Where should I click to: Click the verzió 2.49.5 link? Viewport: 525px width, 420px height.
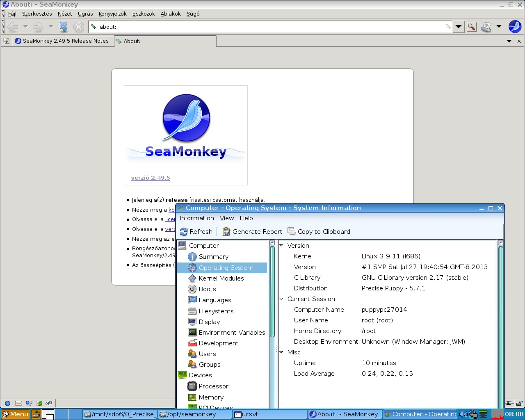pyautogui.click(x=151, y=178)
